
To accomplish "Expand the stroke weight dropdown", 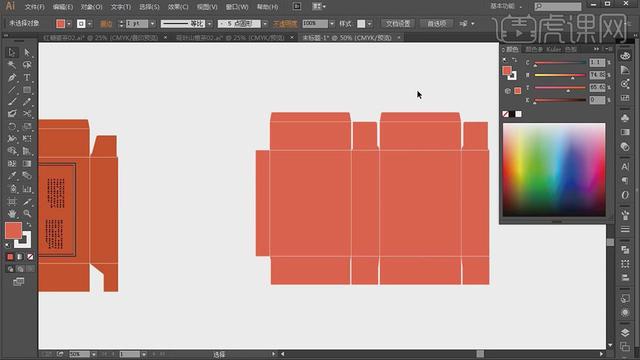I will pyautogui.click(x=152, y=24).
